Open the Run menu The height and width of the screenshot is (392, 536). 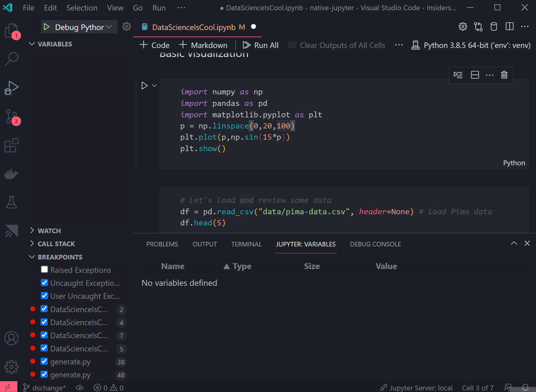(x=159, y=7)
